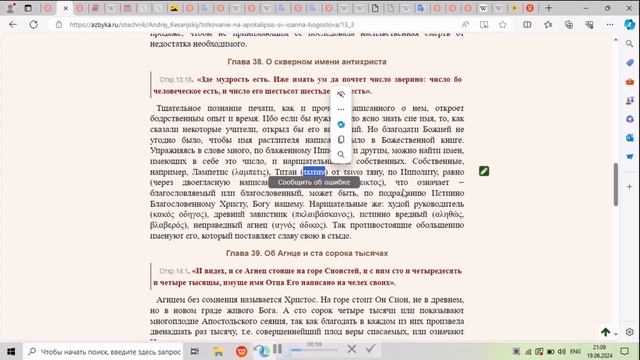The height and width of the screenshot is (360, 640).
Task: Open the Откр.13:18 verse link
Action: pyautogui.click(x=176, y=80)
